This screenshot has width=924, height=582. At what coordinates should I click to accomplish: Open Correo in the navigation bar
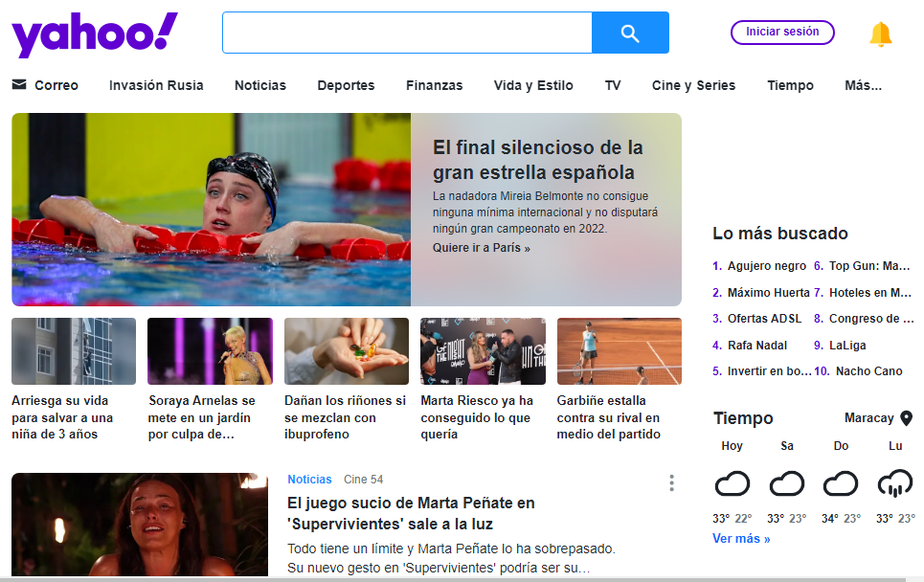point(56,85)
